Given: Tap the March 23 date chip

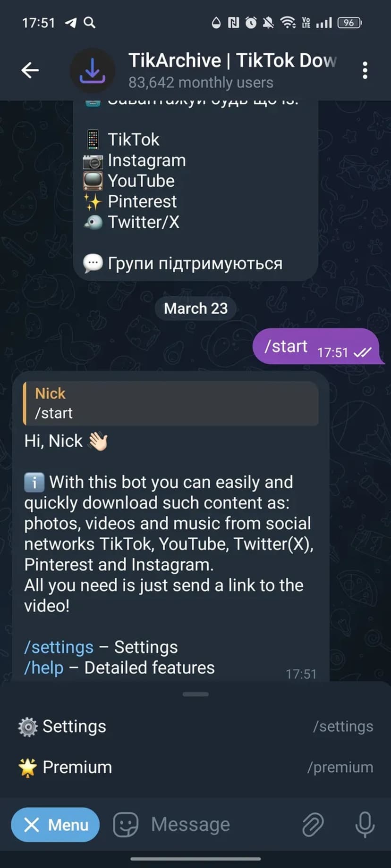Looking at the screenshot, I should (195, 309).
